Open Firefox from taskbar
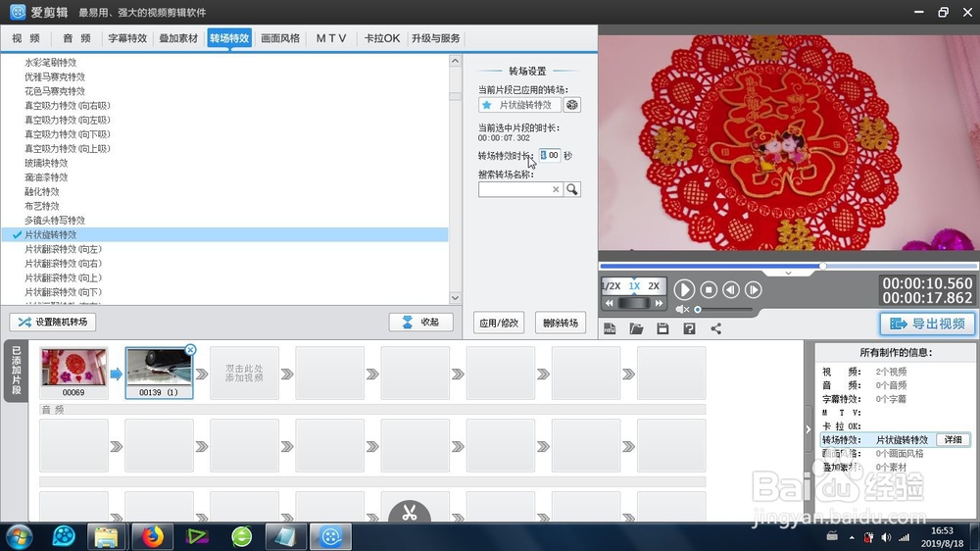 coord(152,536)
